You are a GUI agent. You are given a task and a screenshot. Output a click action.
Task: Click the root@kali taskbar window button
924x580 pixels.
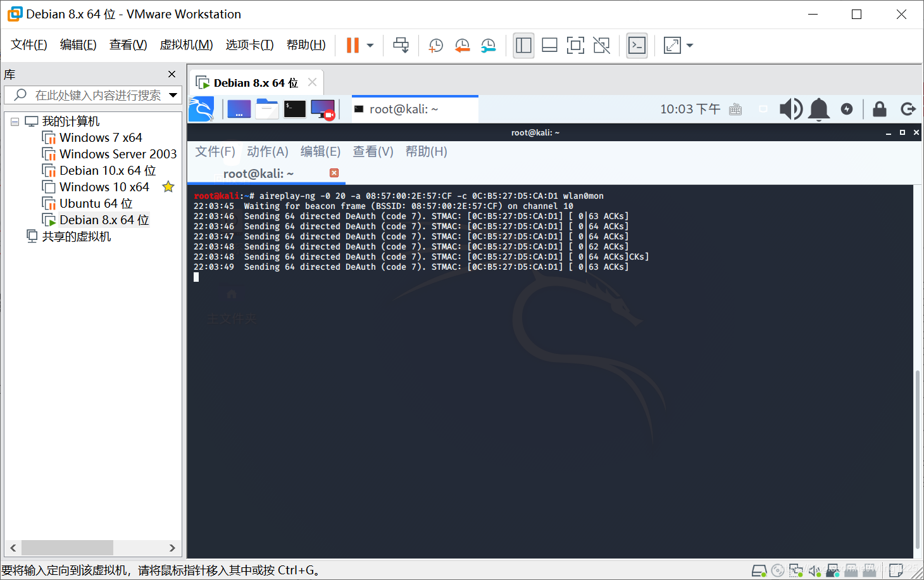click(x=415, y=109)
